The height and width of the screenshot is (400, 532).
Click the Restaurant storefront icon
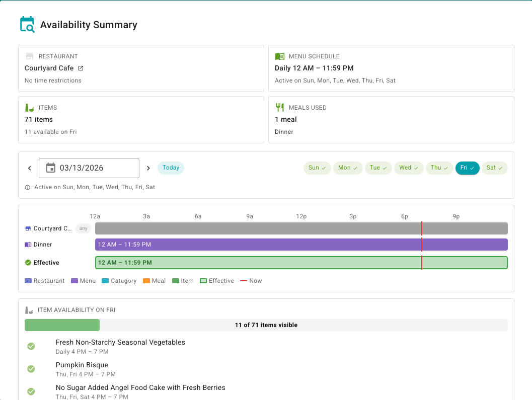tap(29, 56)
